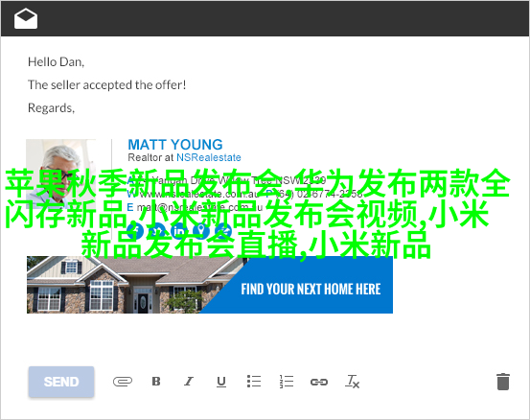Insert a hyperlink with link icon
The width and height of the screenshot is (530, 420).
(319, 382)
